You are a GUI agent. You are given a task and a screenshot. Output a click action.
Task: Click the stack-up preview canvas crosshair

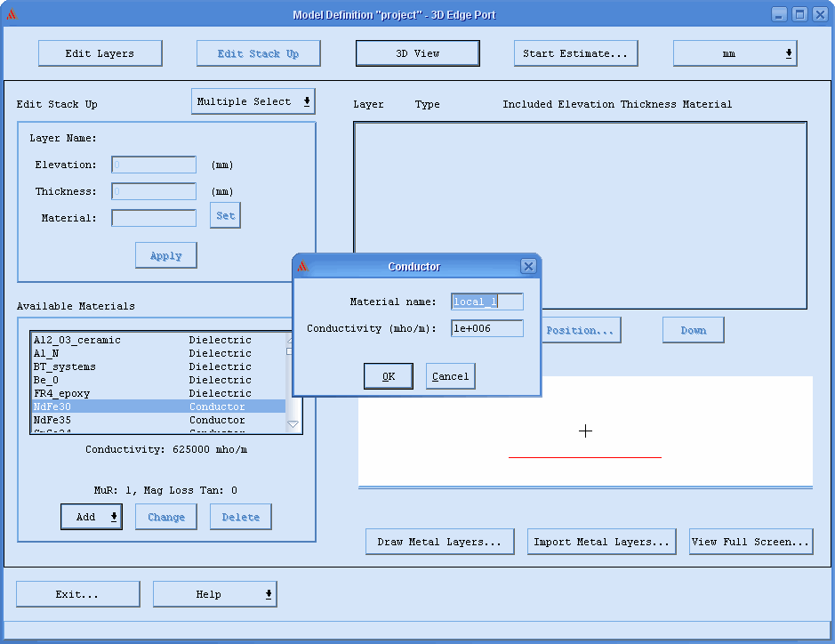point(585,431)
